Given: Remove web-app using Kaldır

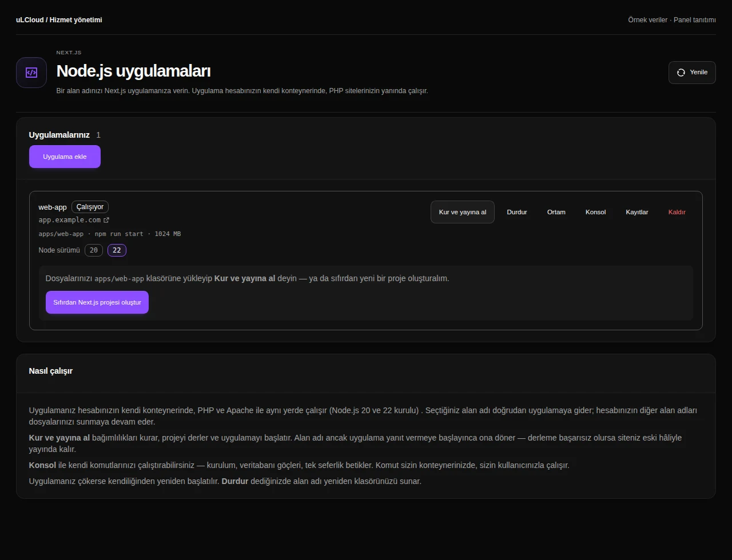Looking at the screenshot, I should [x=677, y=212].
